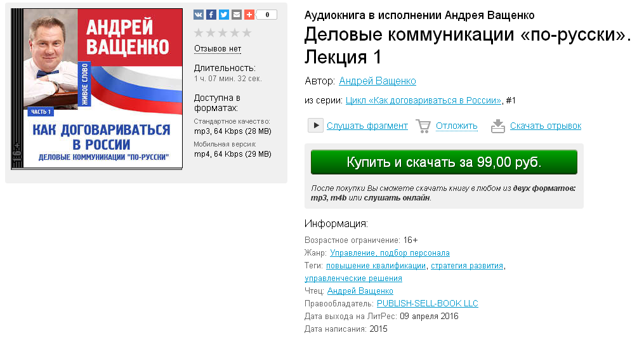Rate the book with the third star

point(223,32)
